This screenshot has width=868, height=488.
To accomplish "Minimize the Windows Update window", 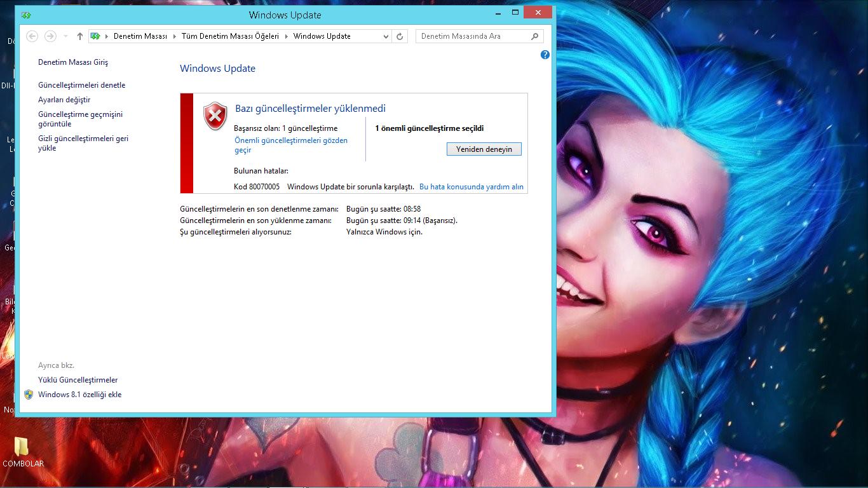I will pyautogui.click(x=497, y=13).
